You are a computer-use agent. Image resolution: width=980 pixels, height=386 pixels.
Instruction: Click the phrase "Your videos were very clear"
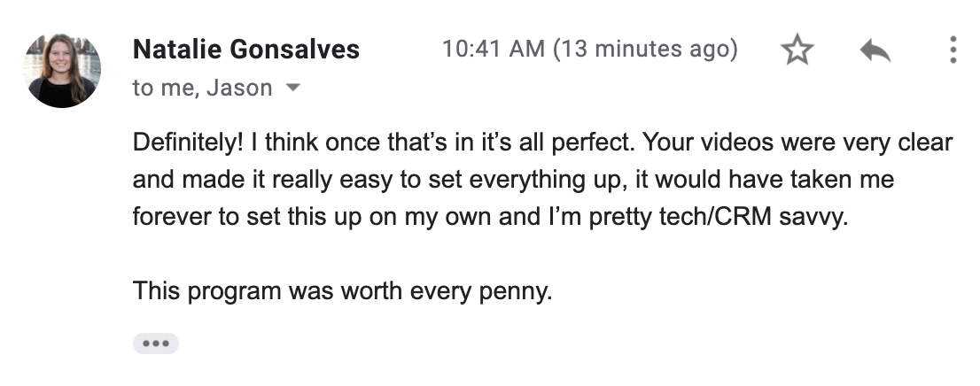[x=797, y=143]
